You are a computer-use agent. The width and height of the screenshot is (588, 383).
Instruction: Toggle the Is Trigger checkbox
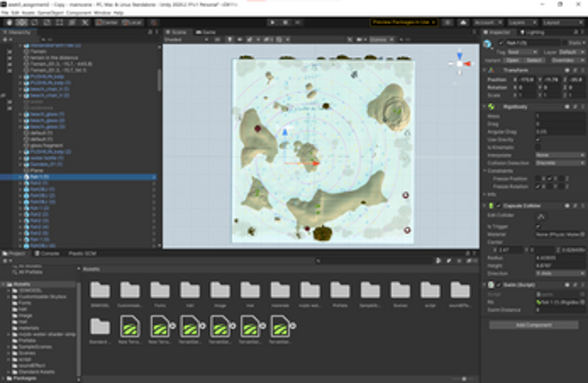tap(538, 226)
